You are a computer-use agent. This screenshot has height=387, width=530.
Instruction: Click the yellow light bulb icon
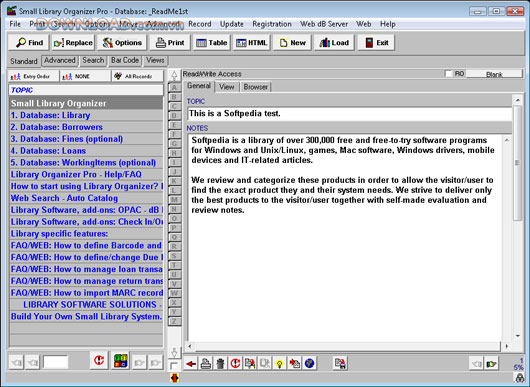280,364
